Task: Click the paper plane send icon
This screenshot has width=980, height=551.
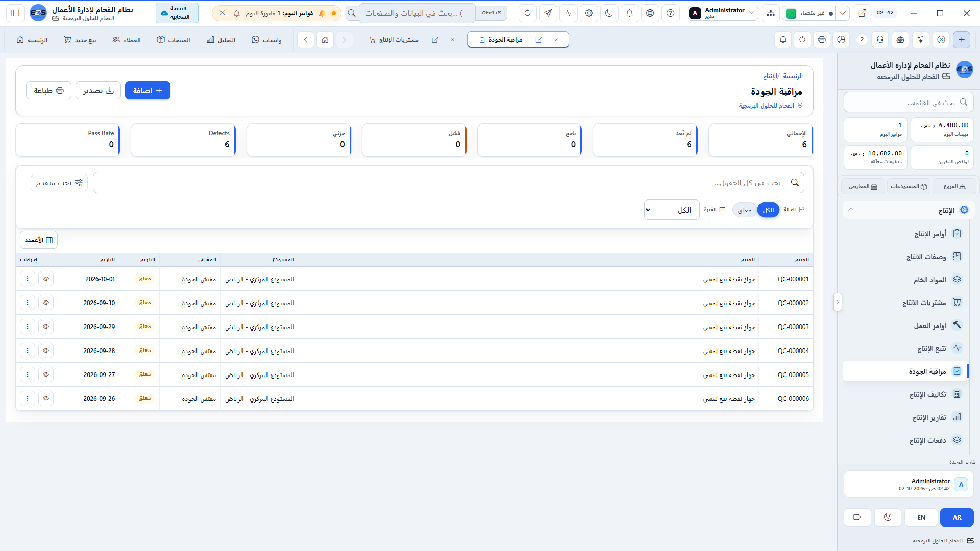Action: 548,13
